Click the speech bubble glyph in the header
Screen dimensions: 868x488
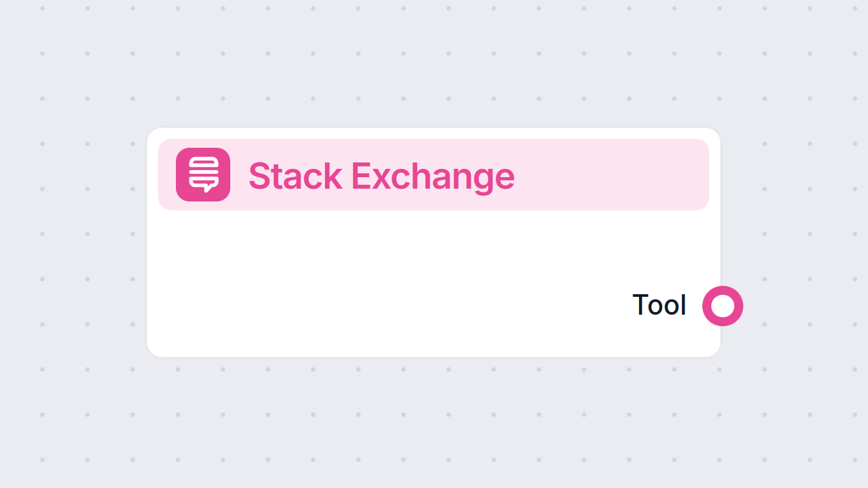click(x=203, y=174)
